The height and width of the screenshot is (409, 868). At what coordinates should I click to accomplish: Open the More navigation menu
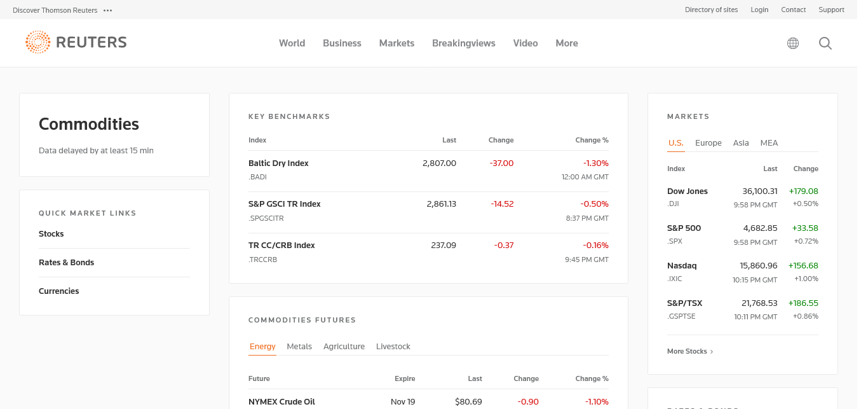(x=566, y=43)
